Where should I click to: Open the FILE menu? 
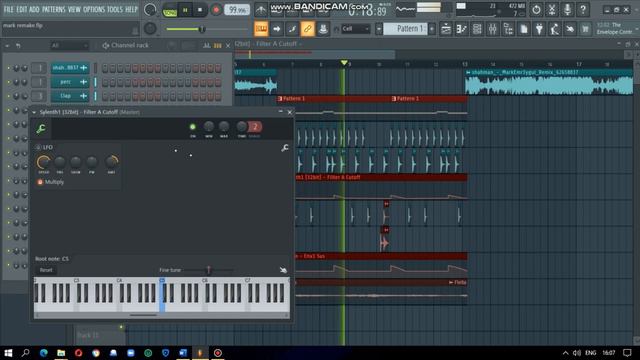pyautogui.click(x=8, y=9)
